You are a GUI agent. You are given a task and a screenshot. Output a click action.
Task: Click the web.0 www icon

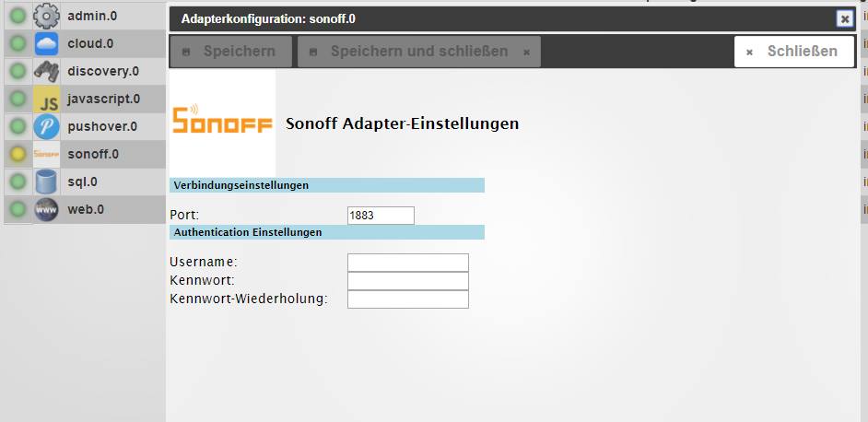46,209
